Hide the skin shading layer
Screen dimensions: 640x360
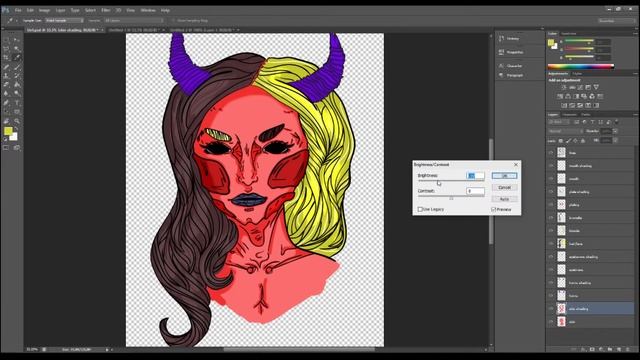tap(551, 309)
